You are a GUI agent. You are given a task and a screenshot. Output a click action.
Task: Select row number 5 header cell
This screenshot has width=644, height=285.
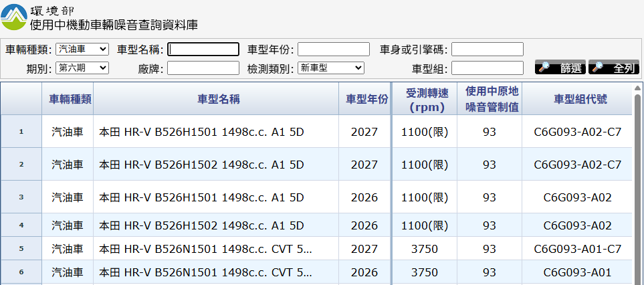(21, 248)
